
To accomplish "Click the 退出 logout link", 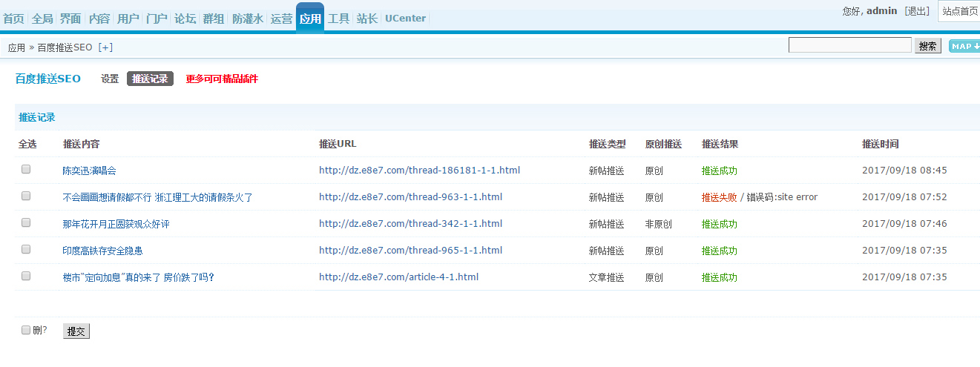I will (917, 11).
